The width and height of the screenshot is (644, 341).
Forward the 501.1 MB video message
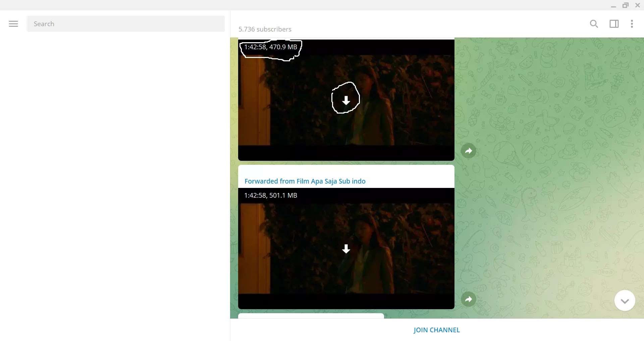click(x=469, y=299)
